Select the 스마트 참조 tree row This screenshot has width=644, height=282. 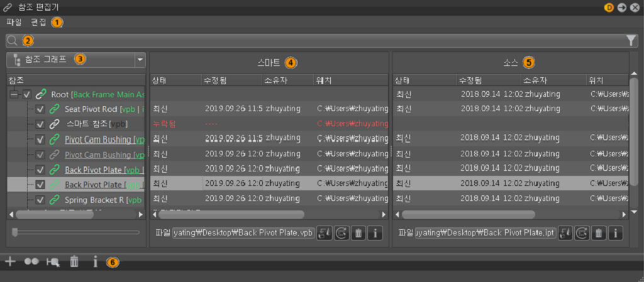coord(76,124)
